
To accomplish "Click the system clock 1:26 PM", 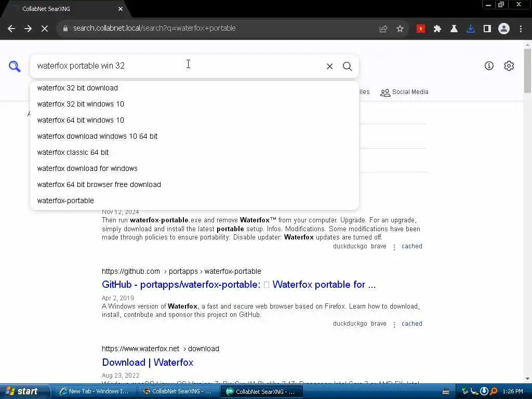I will pyautogui.click(x=513, y=392).
